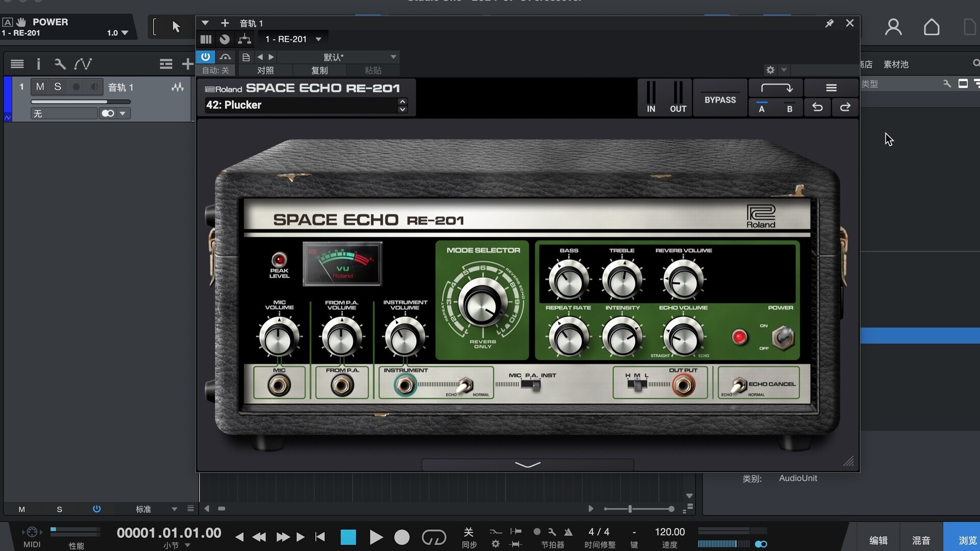
Task: Mute track 音轨 1 with M button
Action: click(x=40, y=87)
